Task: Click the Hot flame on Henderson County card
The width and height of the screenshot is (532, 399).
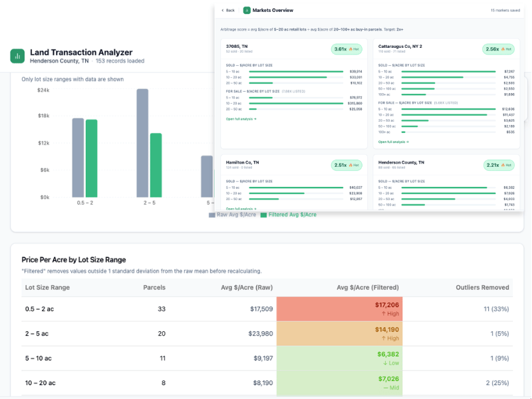Action: click(x=503, y=165)
